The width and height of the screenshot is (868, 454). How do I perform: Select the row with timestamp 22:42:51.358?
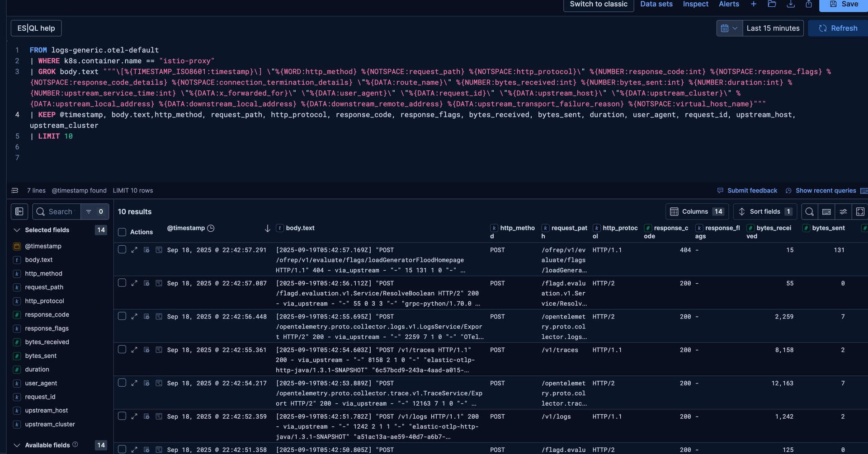point(122,449)
